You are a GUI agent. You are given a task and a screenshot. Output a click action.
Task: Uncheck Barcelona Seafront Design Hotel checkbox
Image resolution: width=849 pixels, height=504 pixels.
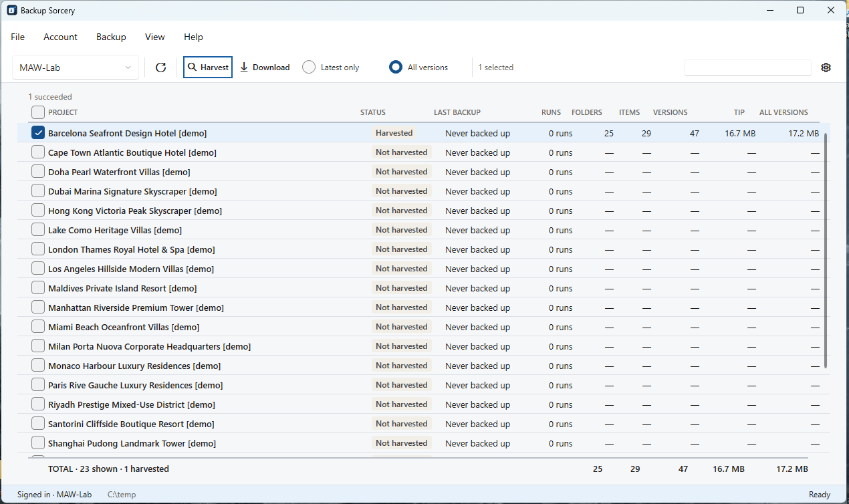(x=38, y=133)
